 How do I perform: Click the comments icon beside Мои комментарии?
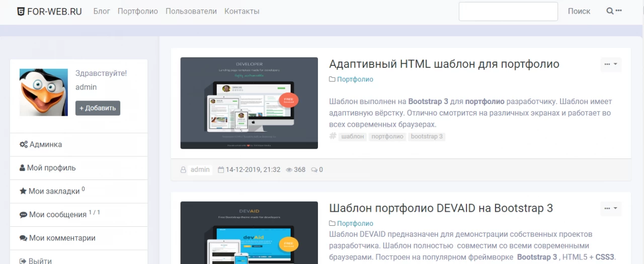coord(23,238)
